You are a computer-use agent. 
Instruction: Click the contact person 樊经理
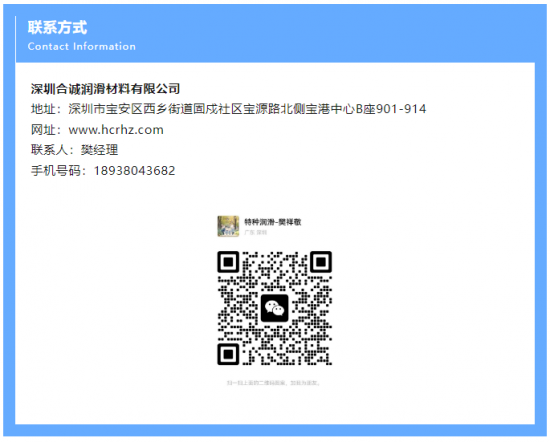(100, 150)
